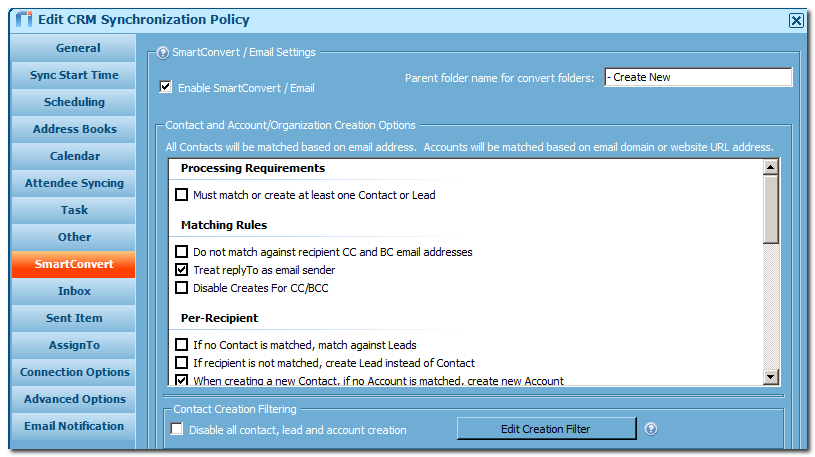815x457 pixels.
Task: Check Must match or create at least one Contact
Action: point(181,195)
